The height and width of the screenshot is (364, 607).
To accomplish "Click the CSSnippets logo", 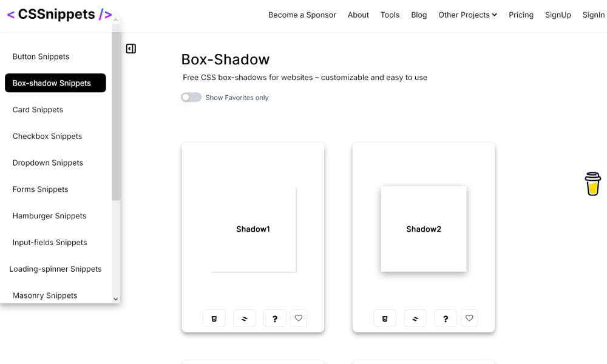I will 59,15.
